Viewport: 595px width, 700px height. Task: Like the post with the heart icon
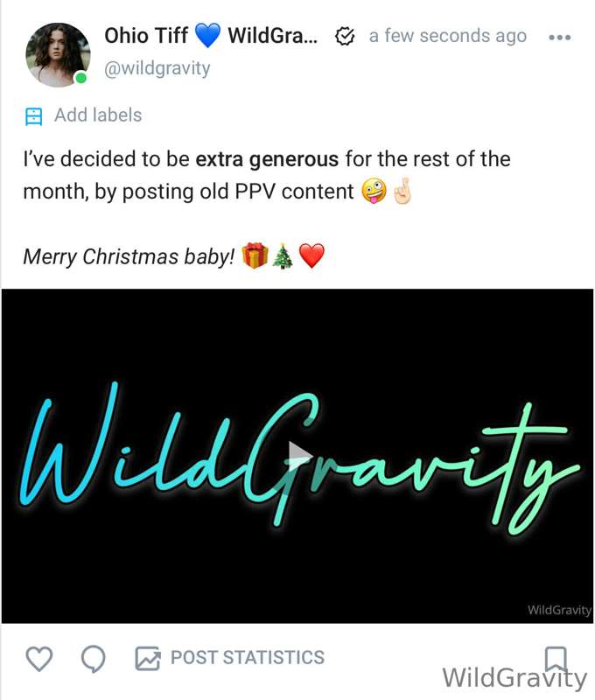[39, 658]
